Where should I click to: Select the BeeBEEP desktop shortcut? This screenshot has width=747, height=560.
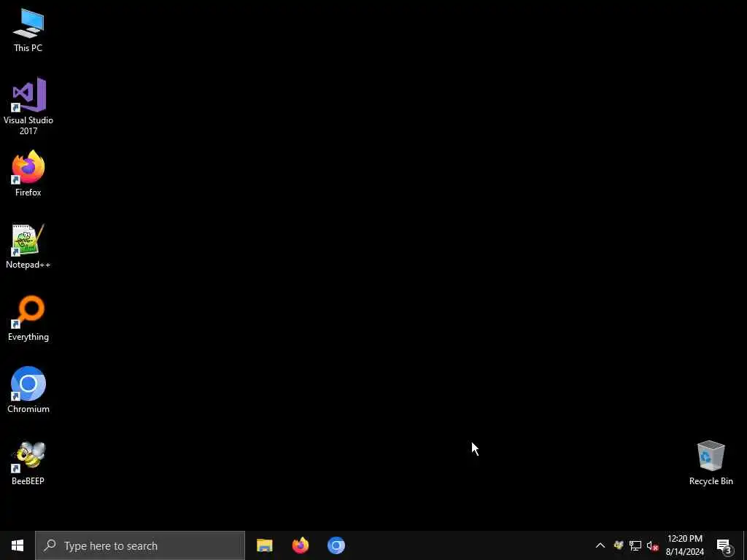click(x=28, y=463)
